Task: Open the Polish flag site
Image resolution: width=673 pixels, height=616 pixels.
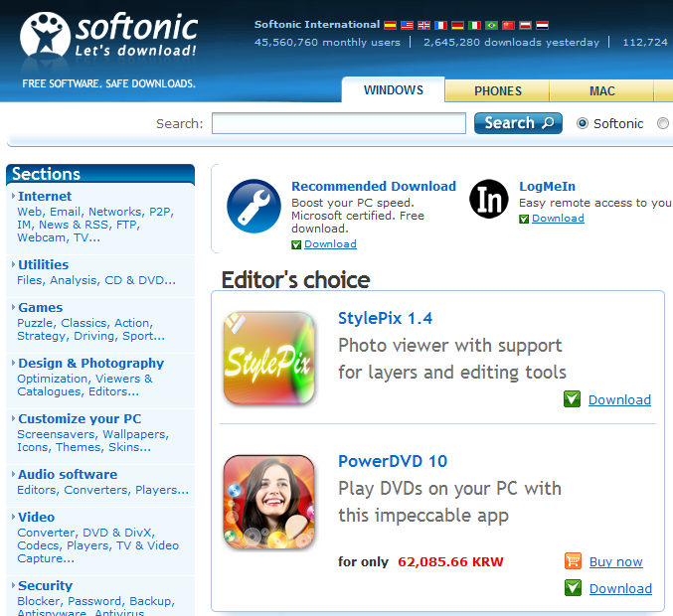Action: (x=525, y=25)
